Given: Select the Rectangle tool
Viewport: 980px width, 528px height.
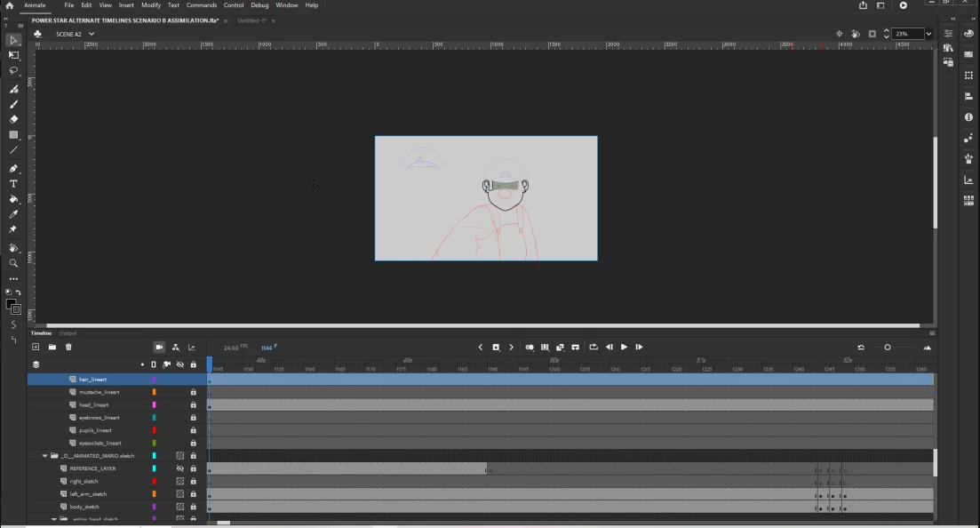Looking at the screenshot, I should [x=13, y=135].
